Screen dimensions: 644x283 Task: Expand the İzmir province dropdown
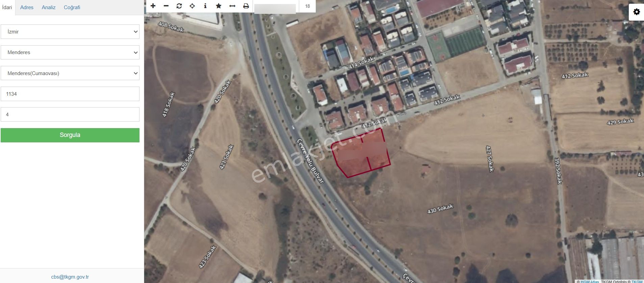(x=70, y=32)
